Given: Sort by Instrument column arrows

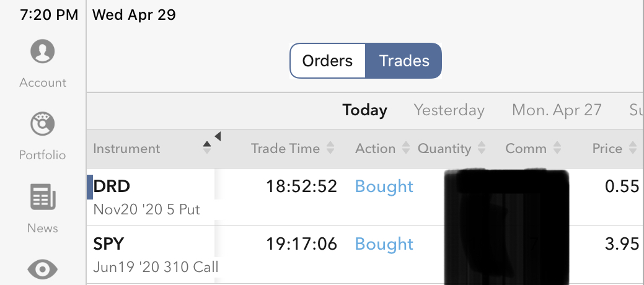Looking at the screenshot, I should pos(207,148).
